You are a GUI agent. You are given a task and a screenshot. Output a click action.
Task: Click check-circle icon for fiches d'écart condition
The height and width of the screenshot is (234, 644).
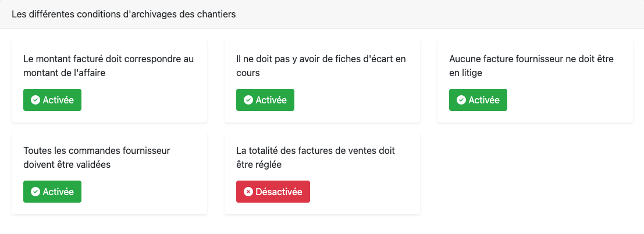[248, 100]
